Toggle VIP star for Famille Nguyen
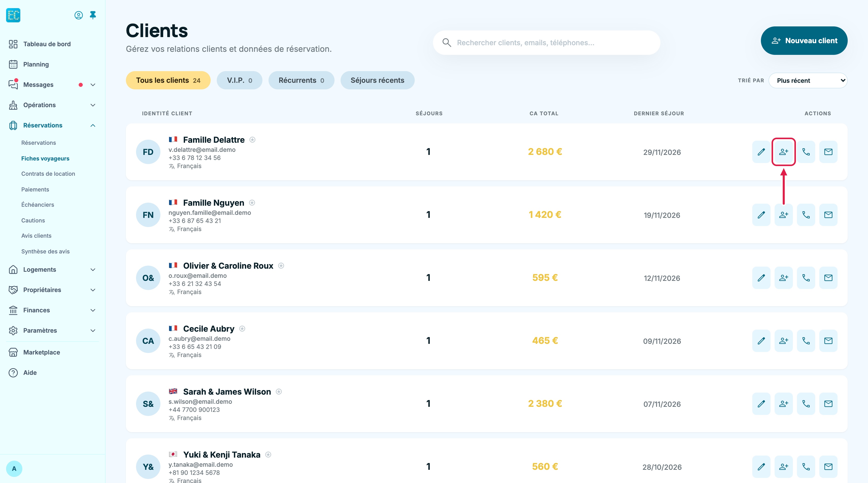Image resolution: width=868 pixels, height=483 pixels. tap(252, 203)
